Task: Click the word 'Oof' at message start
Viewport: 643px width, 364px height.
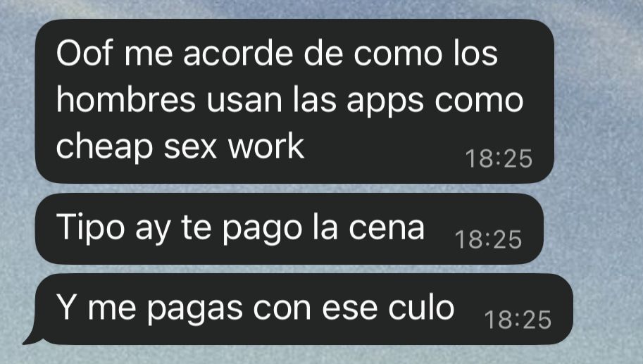Action: [84, 54]
